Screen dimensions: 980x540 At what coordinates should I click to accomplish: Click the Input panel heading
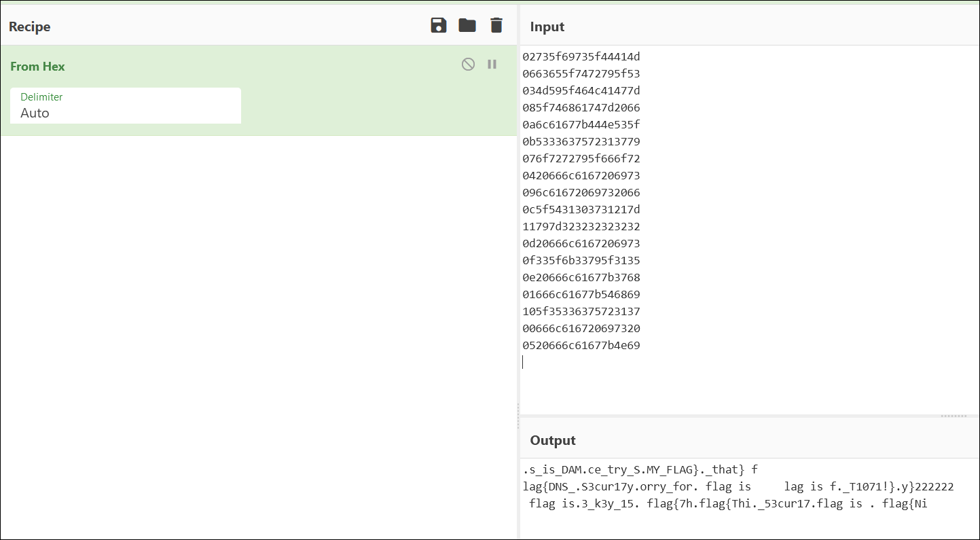(547, 26)
